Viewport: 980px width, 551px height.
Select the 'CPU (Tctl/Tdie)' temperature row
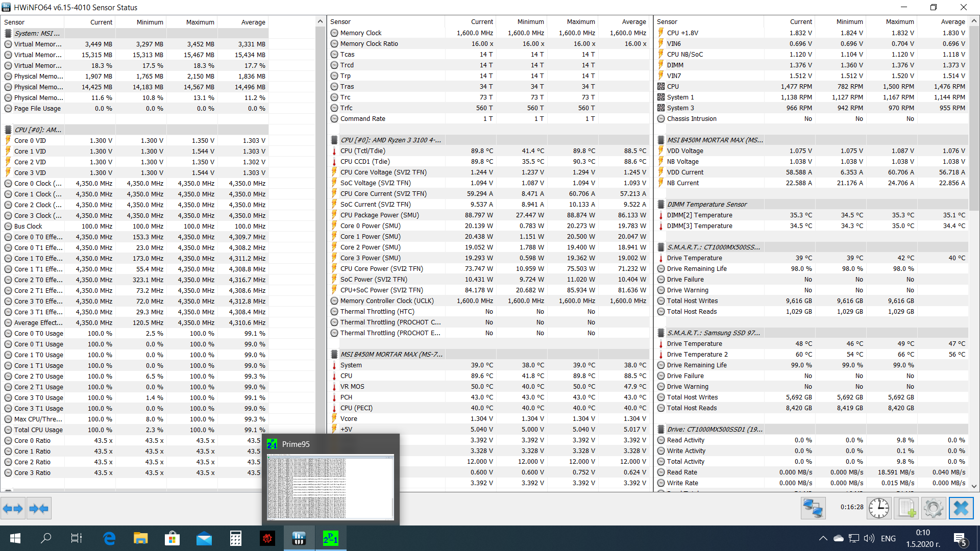tap(489, 151)
